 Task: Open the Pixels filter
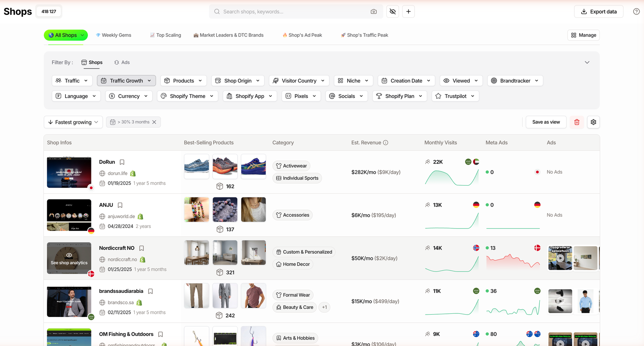301,96
